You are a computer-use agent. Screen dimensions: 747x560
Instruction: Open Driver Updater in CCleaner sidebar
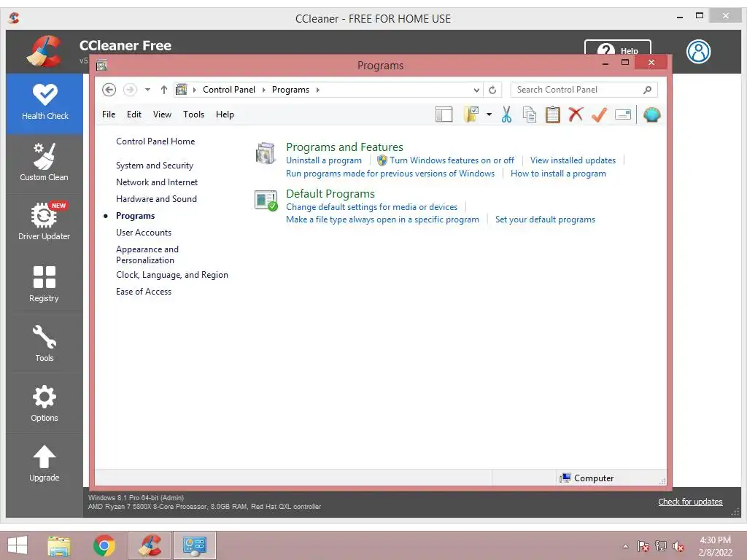click(44, 222)
